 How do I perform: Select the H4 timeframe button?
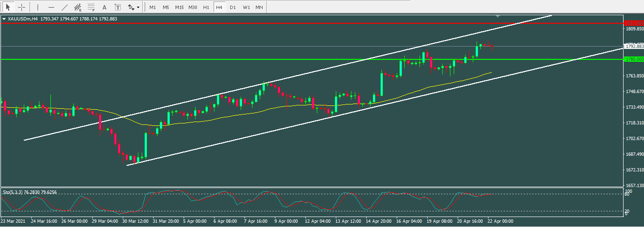tap(219, 7)
